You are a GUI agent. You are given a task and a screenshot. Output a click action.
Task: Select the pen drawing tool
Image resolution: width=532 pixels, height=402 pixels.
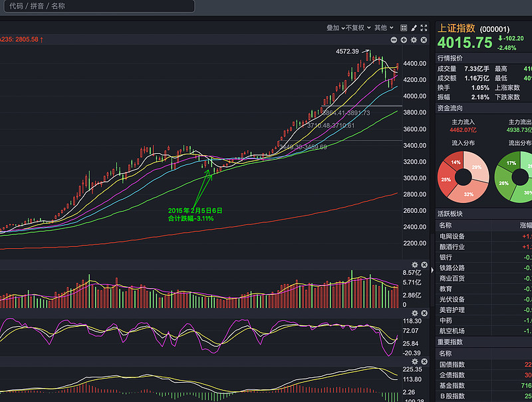coord(414,28)
